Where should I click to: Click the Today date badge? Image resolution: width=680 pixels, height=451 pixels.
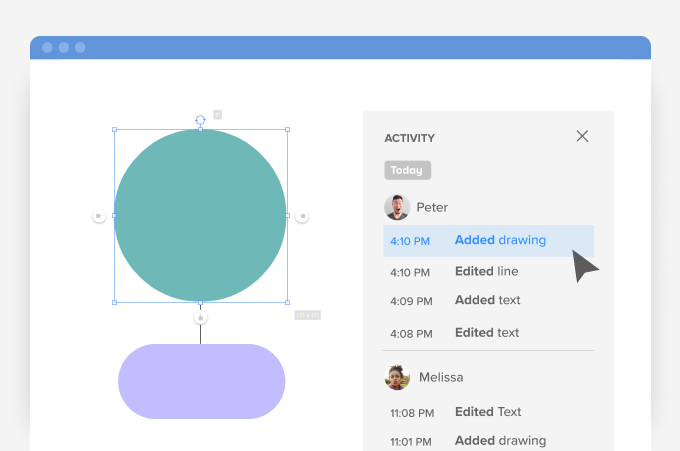[x=407, y=170]
